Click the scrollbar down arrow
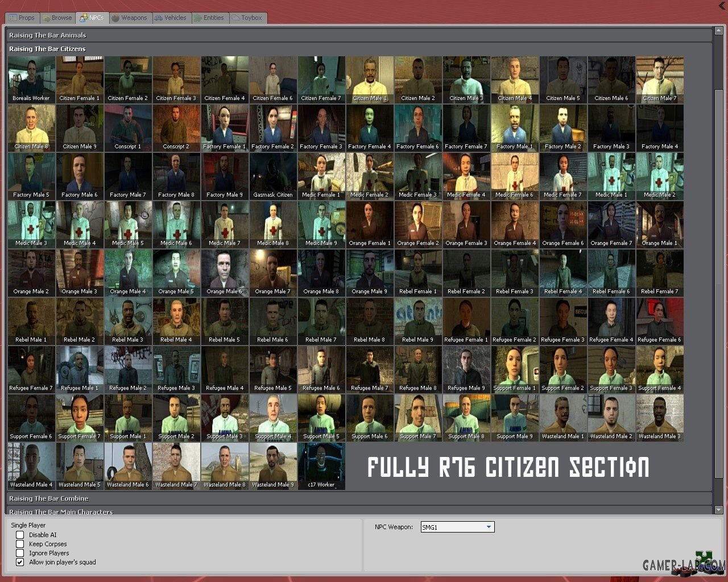Viewport: 728px width, 582px height. [718, 510]
